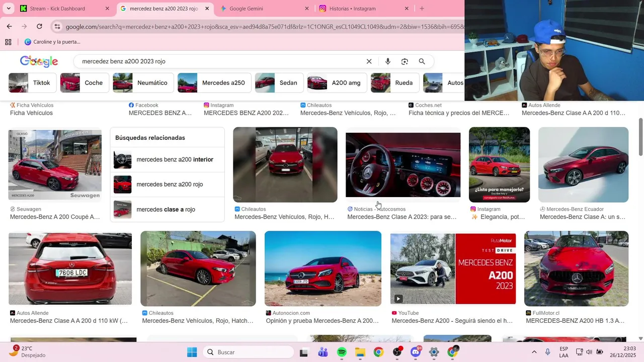Click the address bar URL
Screen dimensions: 644x362
(x=264, y=26)
